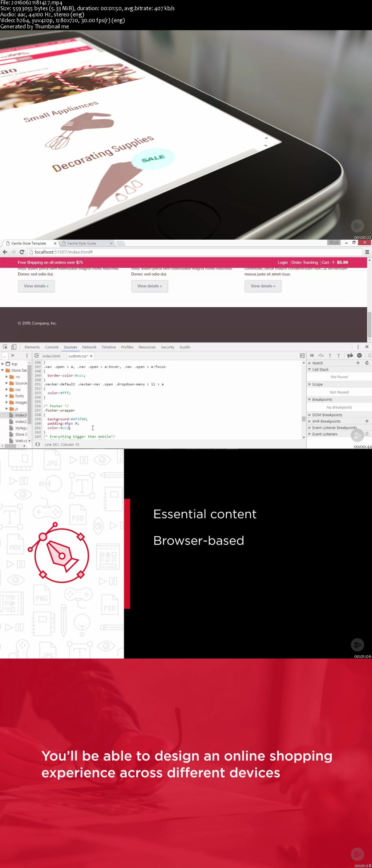Image resolution: width=372 pixels, height=868 pixels.
Task: Click the browser forward arrow
Action: pyautogui.click(x=13, y=252)
